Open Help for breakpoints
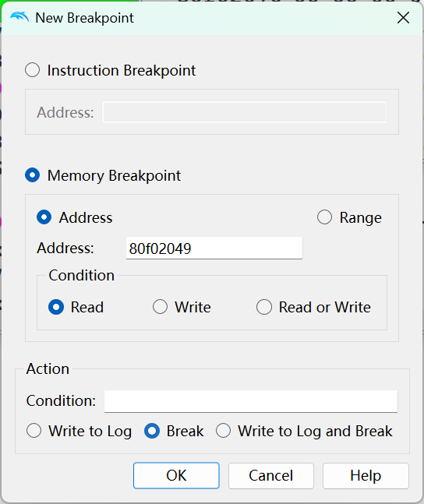The image size is (424, 504). [x=366, y=476]
